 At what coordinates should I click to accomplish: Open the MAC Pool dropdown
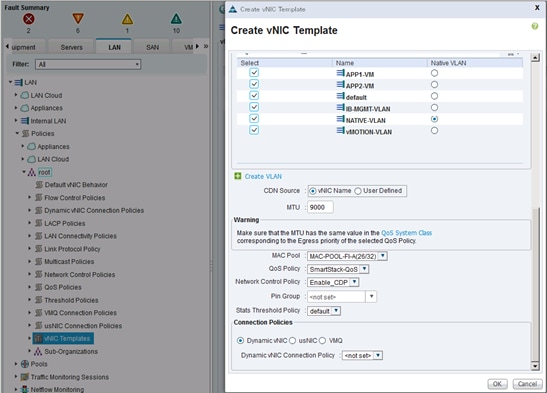coord(383,256)
